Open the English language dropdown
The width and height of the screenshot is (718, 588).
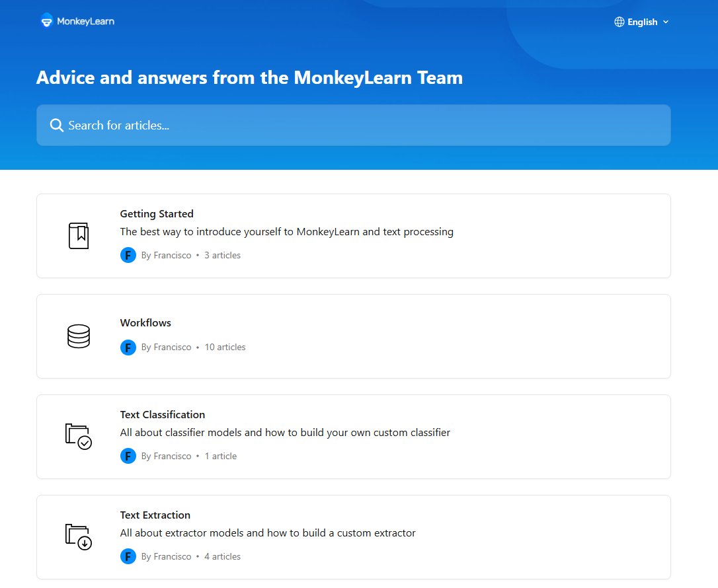tap(642, 22)
